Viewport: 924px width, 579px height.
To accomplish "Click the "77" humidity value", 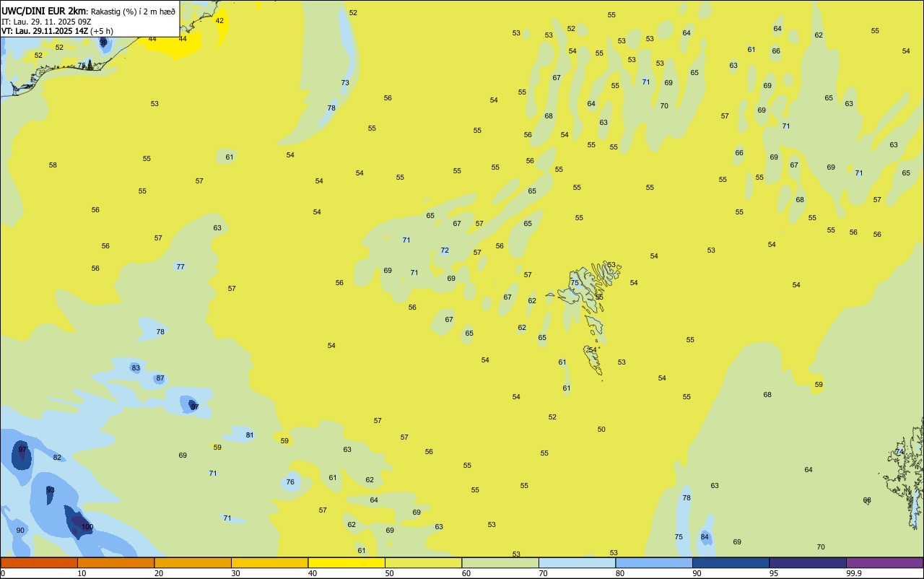I will [180, 267].
